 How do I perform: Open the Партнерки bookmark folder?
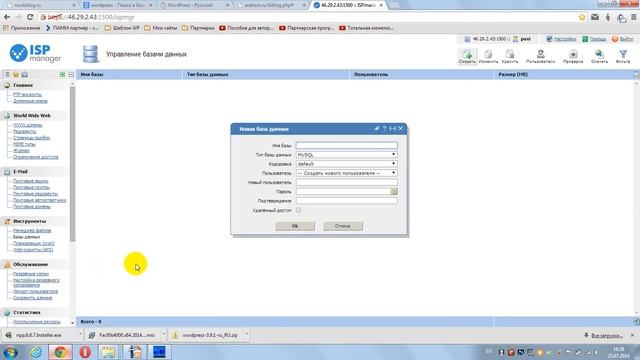pyautogui.click(x=198, y=28)
